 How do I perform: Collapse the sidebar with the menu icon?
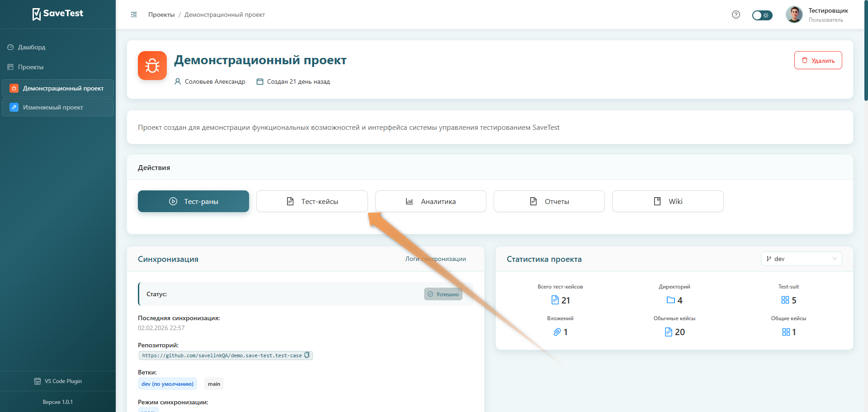pos(134,14)
